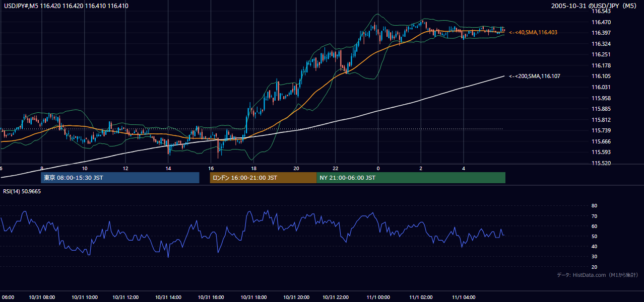Click RSI scale label 20
This screenshot has height=302, width=644.
[x=595, y=267]
